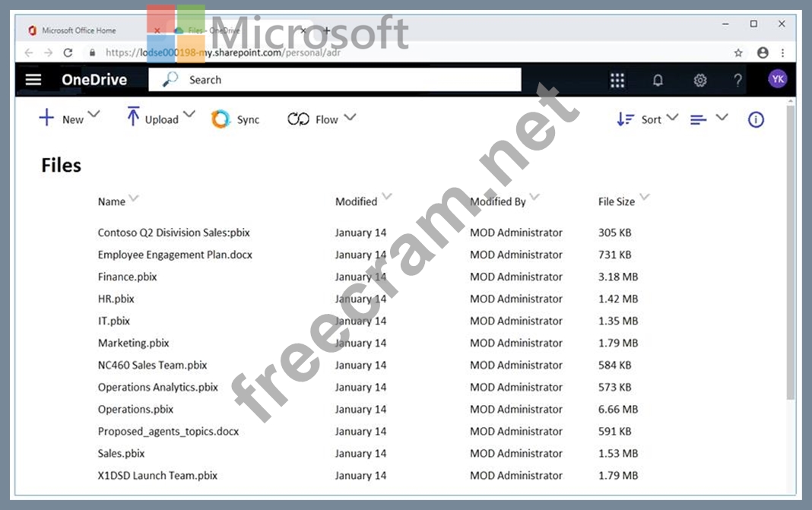Expand the Upload dropdown chevron
This screenshot has height=510, width=812.
pos(189,114)
